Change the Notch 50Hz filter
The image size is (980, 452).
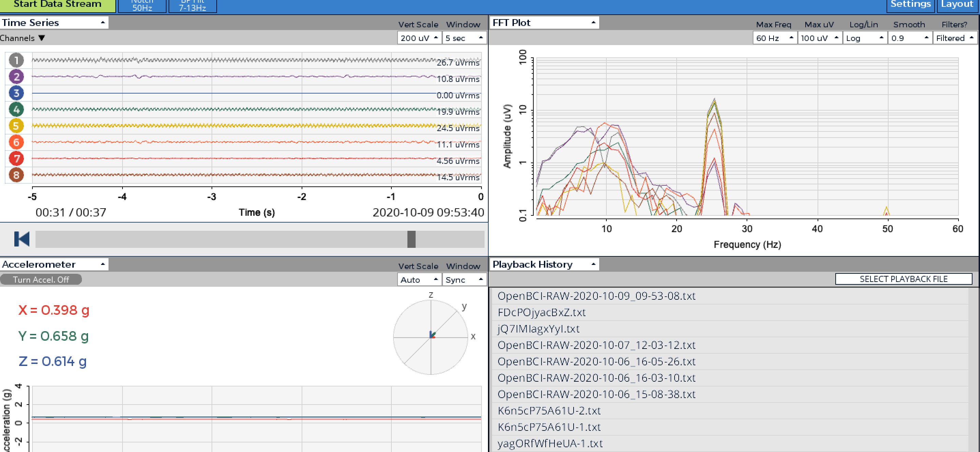pos(142,6)
